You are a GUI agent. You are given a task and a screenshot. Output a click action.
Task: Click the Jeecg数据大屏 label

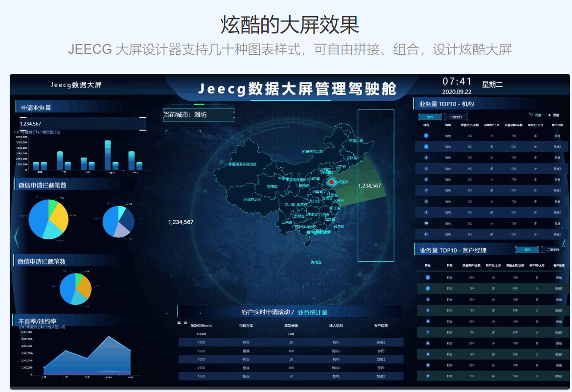(76, 85)
